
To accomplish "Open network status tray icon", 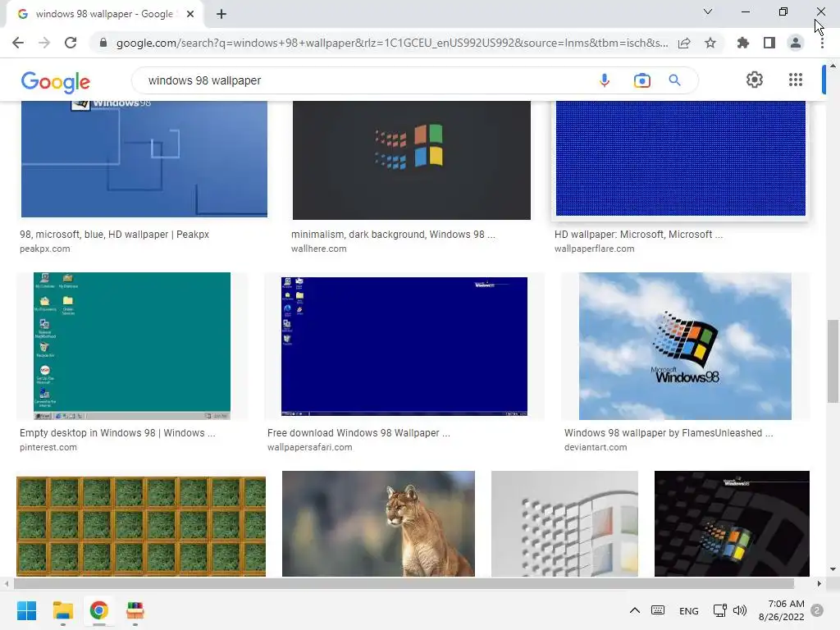I will click(x=719, y=610).
